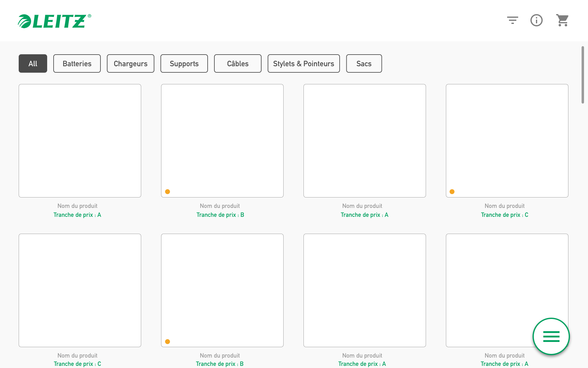Viewport: 588px width, 368px height.
Task: Click the orange dot on first-row Tranche B card
Action: point(168,192)
